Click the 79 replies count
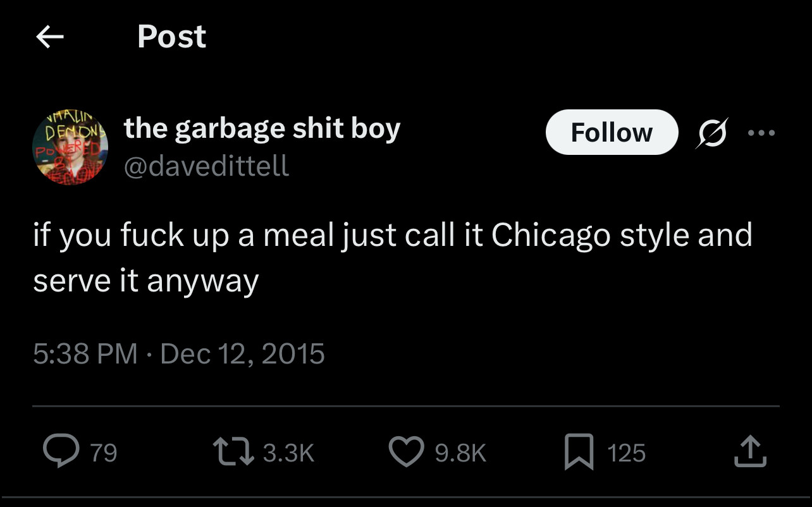Screen dimensions: 812x507 [104, 453]
